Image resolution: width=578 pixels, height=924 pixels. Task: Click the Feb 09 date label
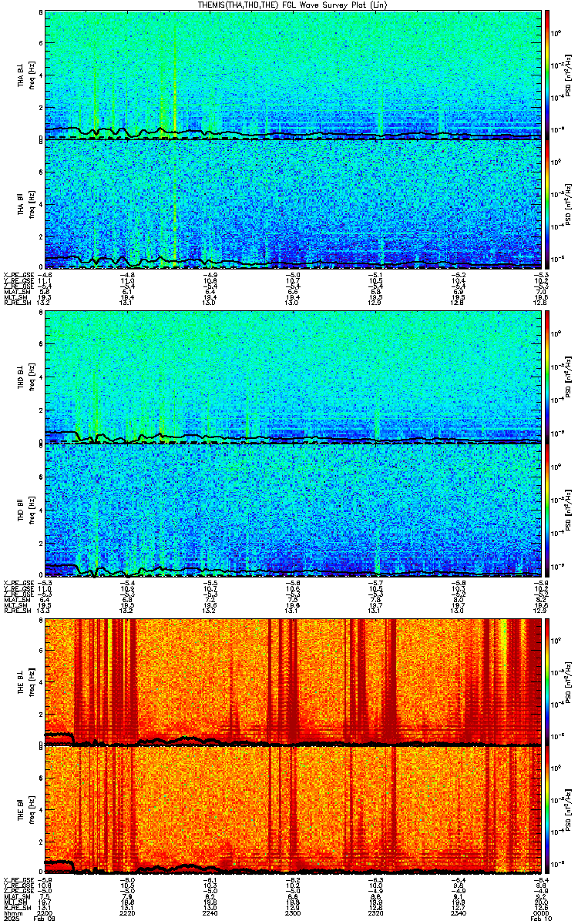pos(45,919)
